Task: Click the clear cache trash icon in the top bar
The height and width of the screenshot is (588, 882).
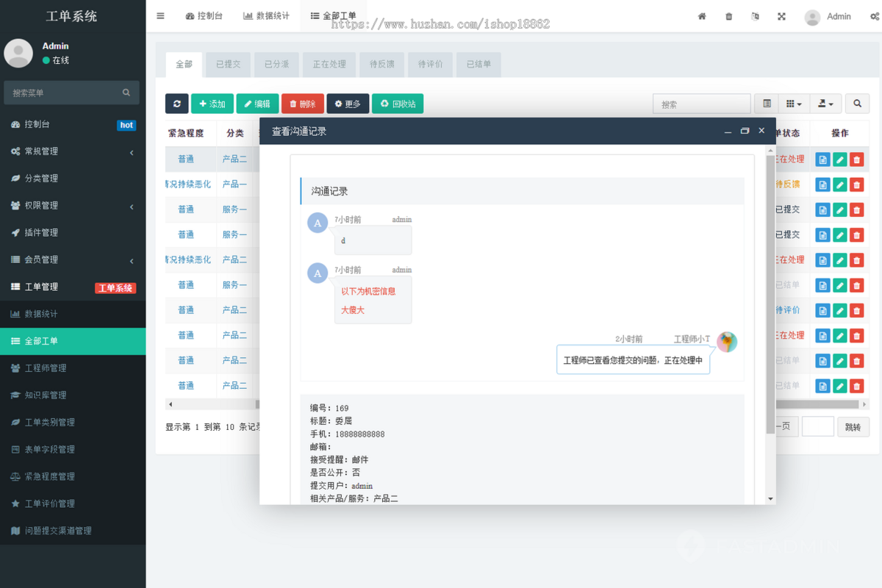Action: [728, 15]
